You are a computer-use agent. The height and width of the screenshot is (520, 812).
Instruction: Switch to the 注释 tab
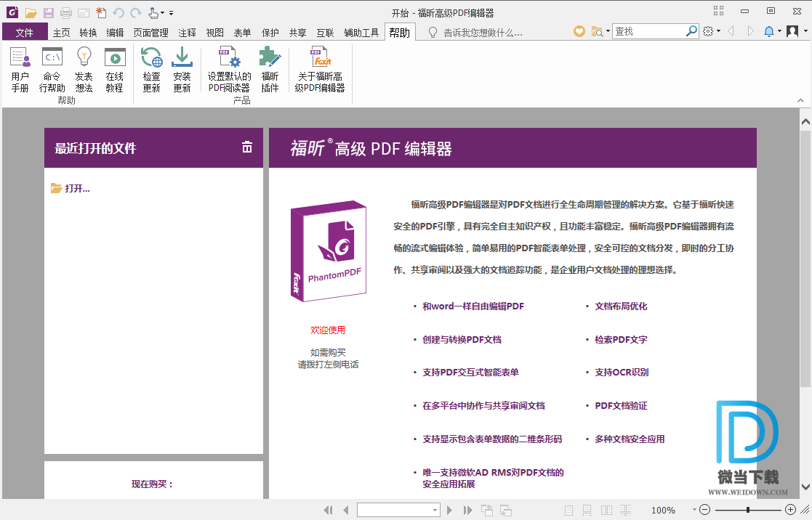[187, 33]
